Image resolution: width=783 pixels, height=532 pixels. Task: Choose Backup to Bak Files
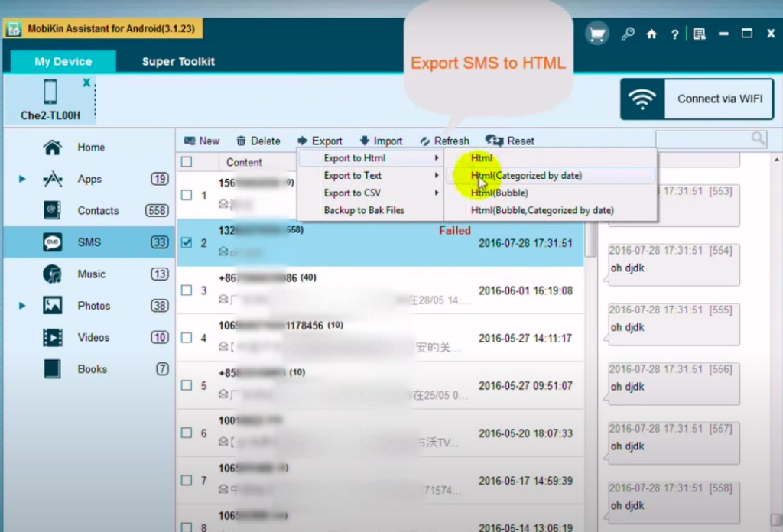point(371,211)
